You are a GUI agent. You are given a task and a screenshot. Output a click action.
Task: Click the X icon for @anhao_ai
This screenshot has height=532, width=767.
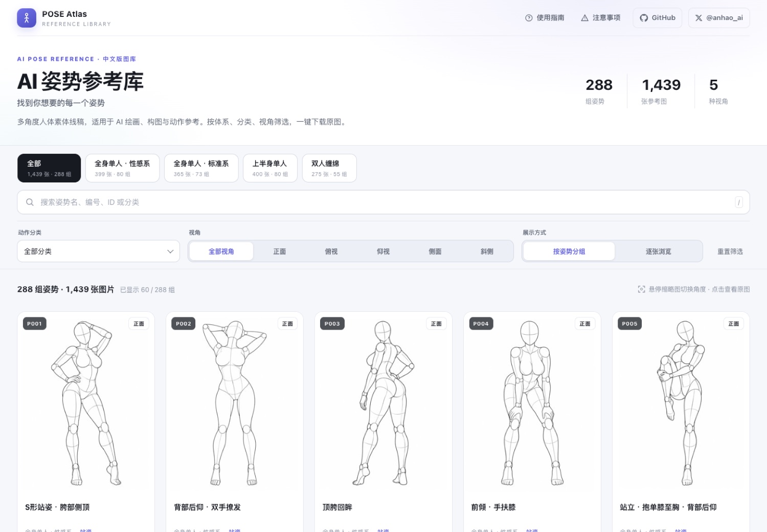698,18
